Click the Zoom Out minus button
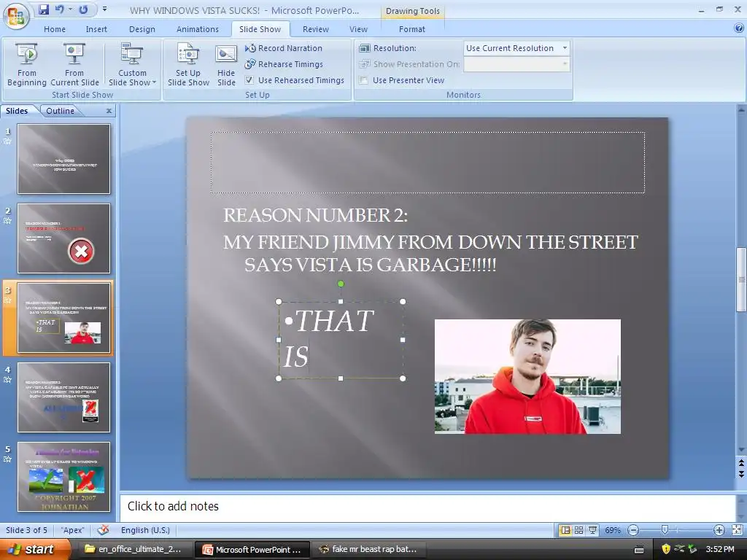 point(633,530)
